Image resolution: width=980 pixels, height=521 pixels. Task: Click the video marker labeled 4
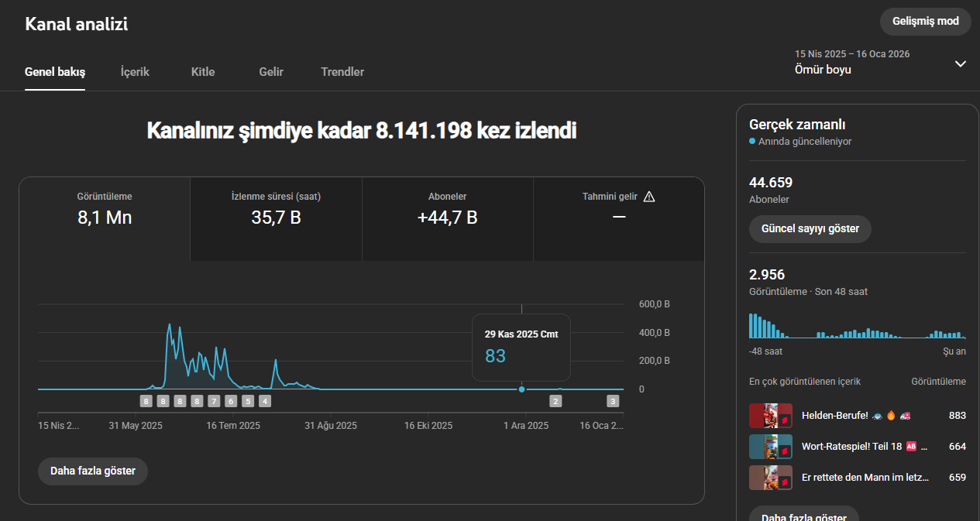coord(265,401)
